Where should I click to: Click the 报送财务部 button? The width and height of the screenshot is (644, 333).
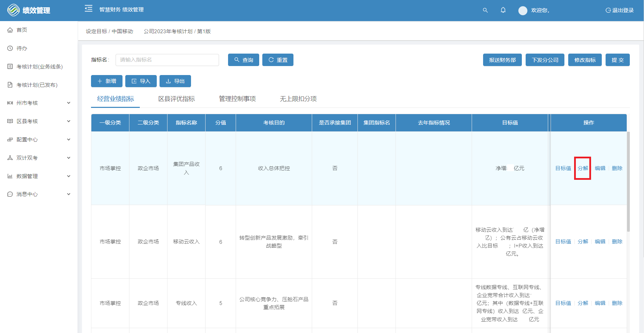pos(502,60)
